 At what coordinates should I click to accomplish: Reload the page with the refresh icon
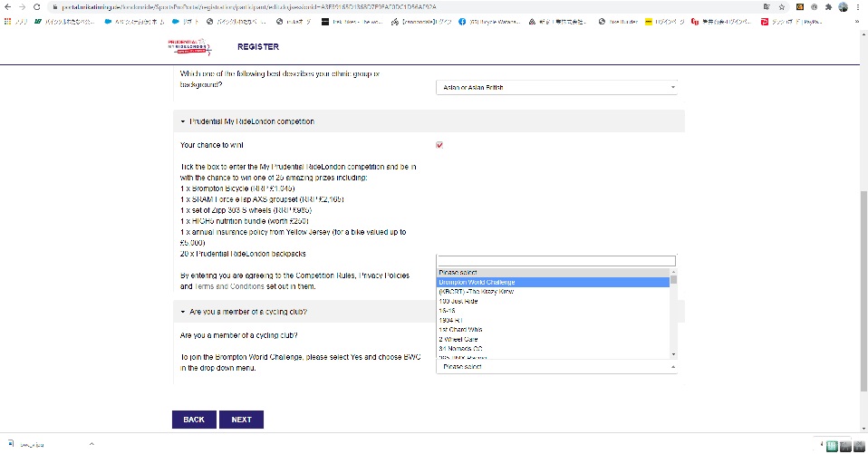(36, 7)
